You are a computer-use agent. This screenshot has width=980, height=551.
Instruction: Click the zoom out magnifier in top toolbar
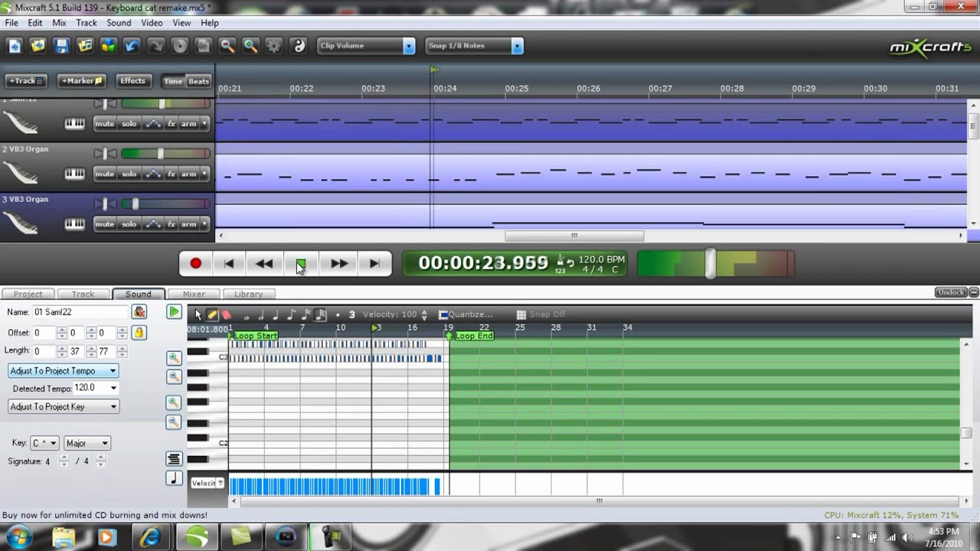(227, 46)
